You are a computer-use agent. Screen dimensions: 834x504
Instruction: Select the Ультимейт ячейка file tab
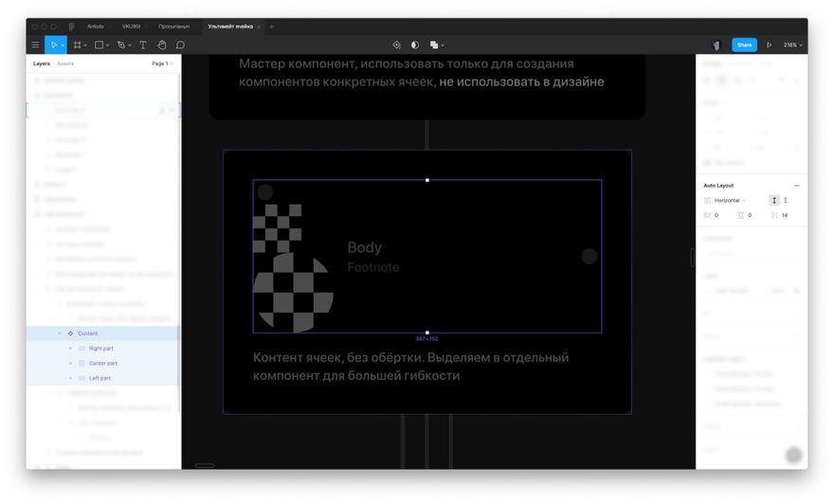(230, 27)
